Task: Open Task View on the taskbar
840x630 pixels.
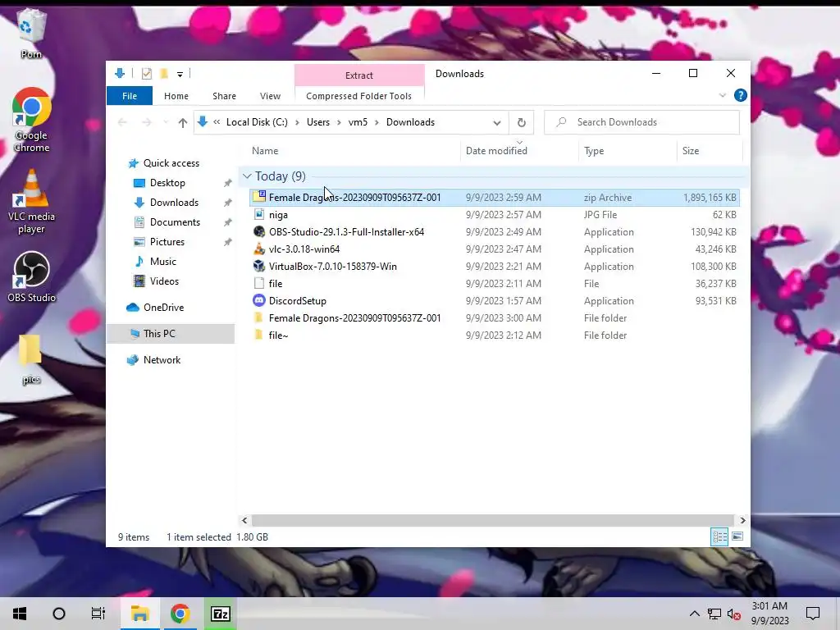Action: [98, 614]
